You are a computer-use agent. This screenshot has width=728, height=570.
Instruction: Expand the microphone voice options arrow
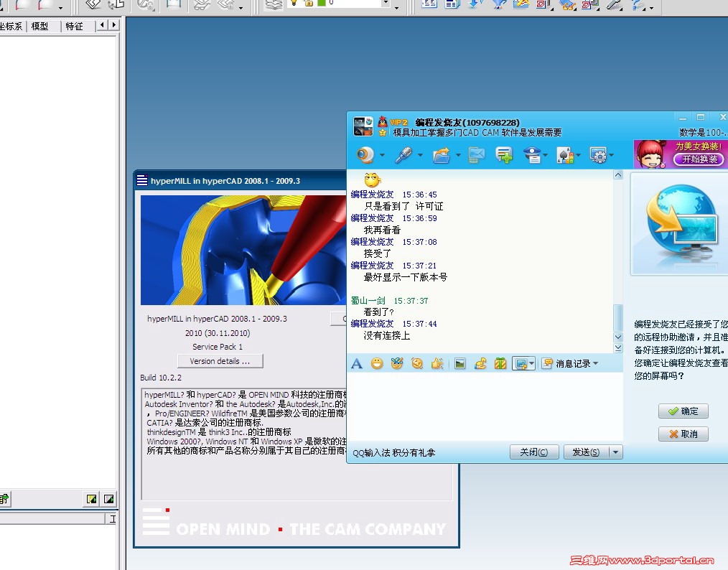pos(420,155)
